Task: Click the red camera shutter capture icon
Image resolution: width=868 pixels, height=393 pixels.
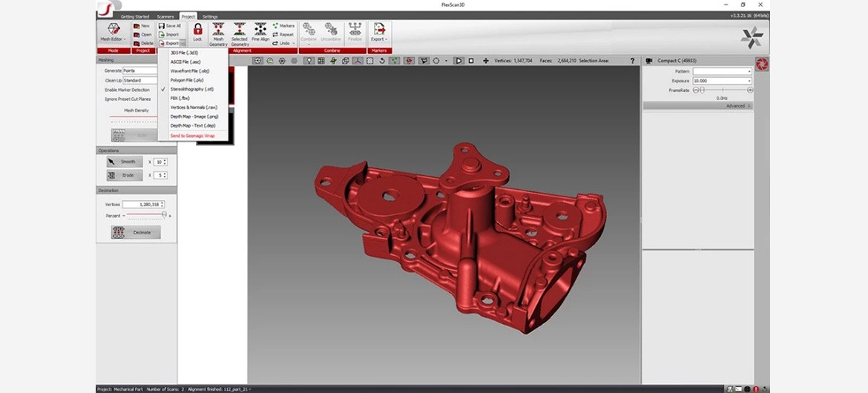Action: pos(762,65)
